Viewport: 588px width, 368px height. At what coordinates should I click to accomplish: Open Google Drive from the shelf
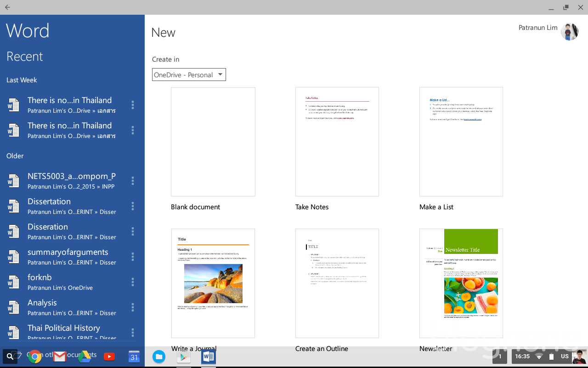point(84,356)
